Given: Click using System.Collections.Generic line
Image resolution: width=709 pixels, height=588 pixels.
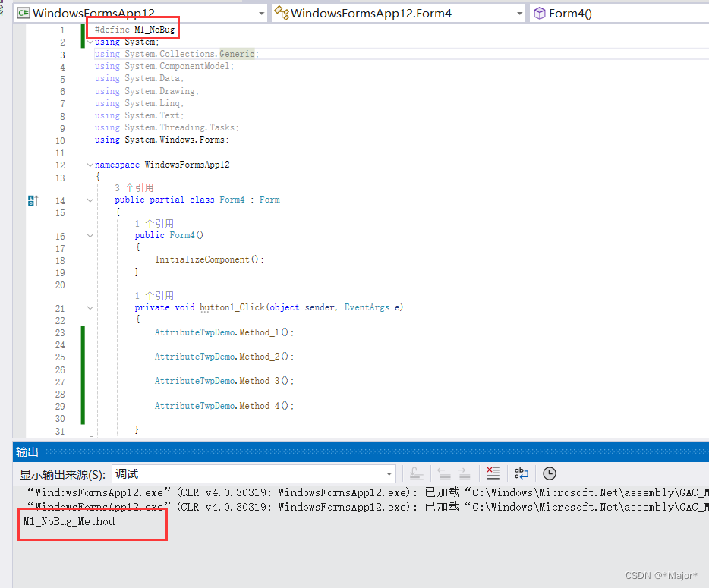Looking at the screenshot, I should 177,54.
